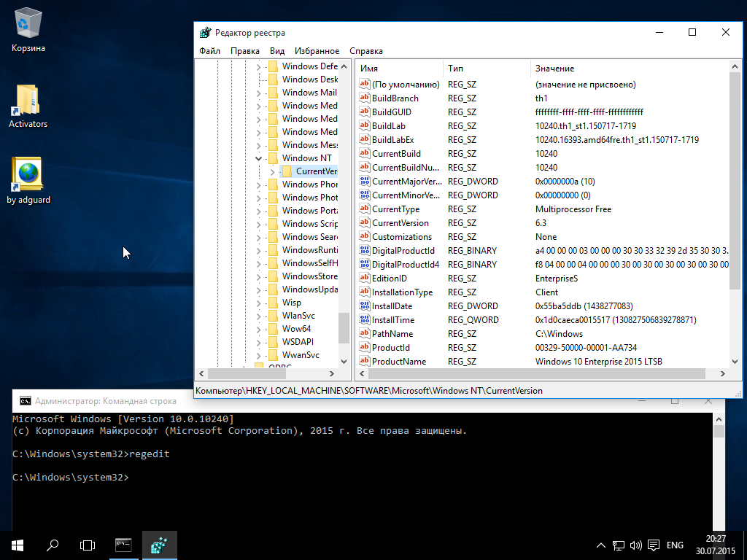Expand the WSDAPI registry key

[259, 343]
